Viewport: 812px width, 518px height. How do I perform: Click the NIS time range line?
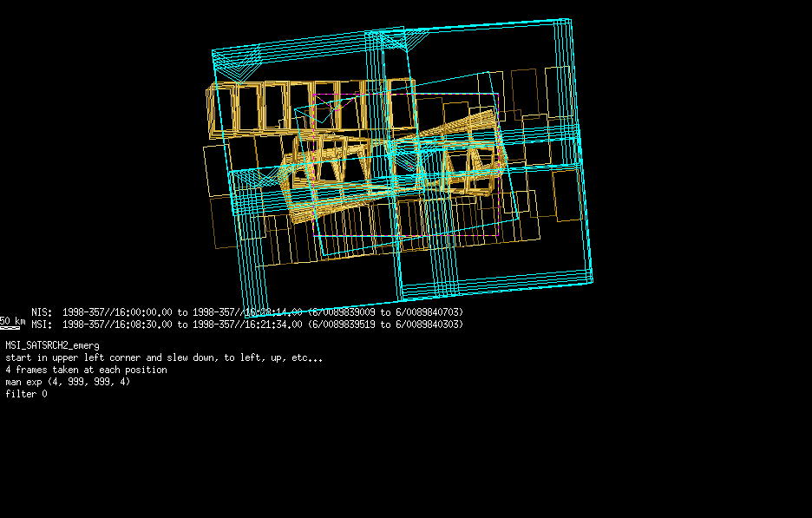click(247, 312)
